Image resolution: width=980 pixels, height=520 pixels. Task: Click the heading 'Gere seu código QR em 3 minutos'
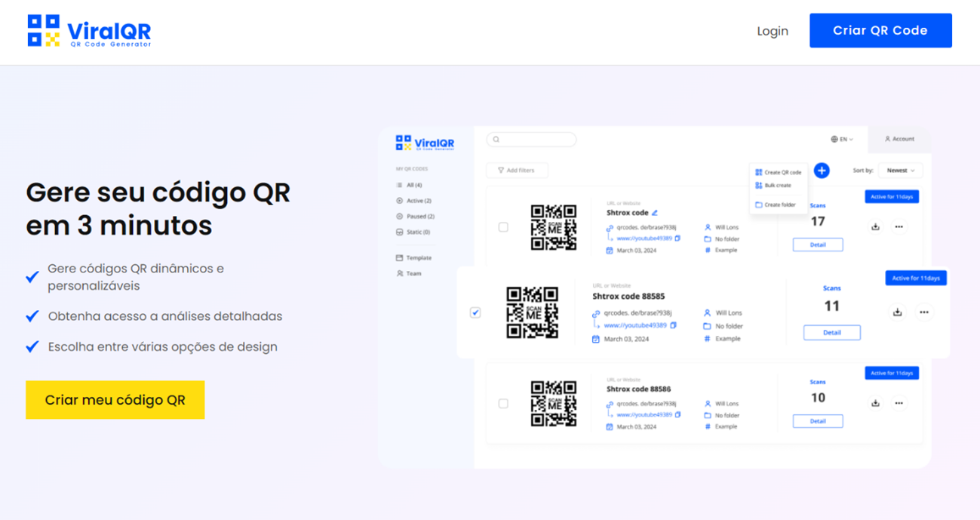pyautogui.click(x=158, y=209)
